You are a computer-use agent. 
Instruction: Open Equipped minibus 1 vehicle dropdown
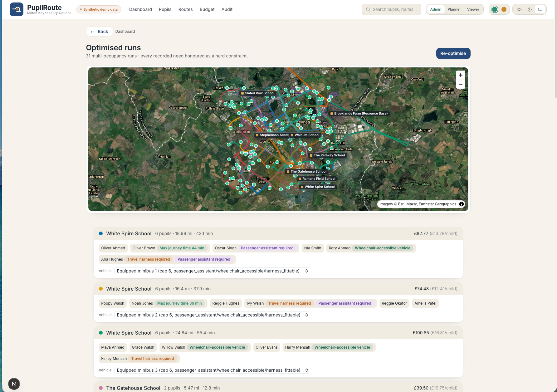tap(212, 271)
